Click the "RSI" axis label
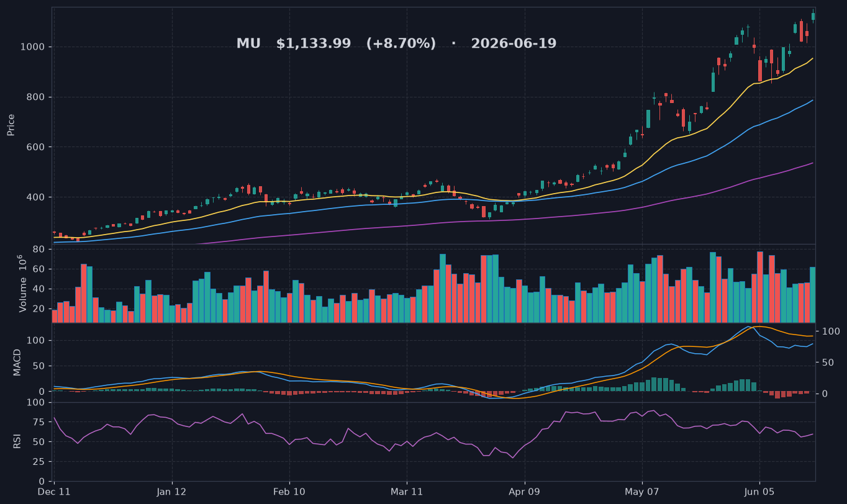The width and height of the screenshot is (847, 504). (17, 441)
